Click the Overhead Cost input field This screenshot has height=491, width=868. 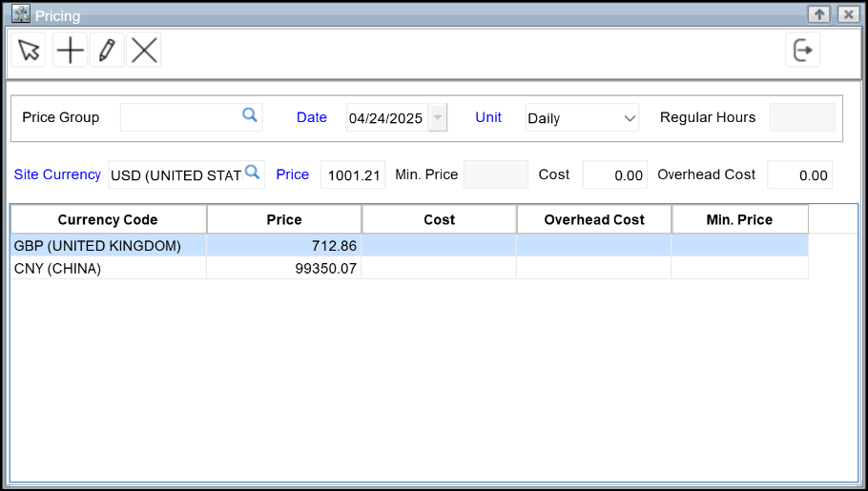(799, 174)
